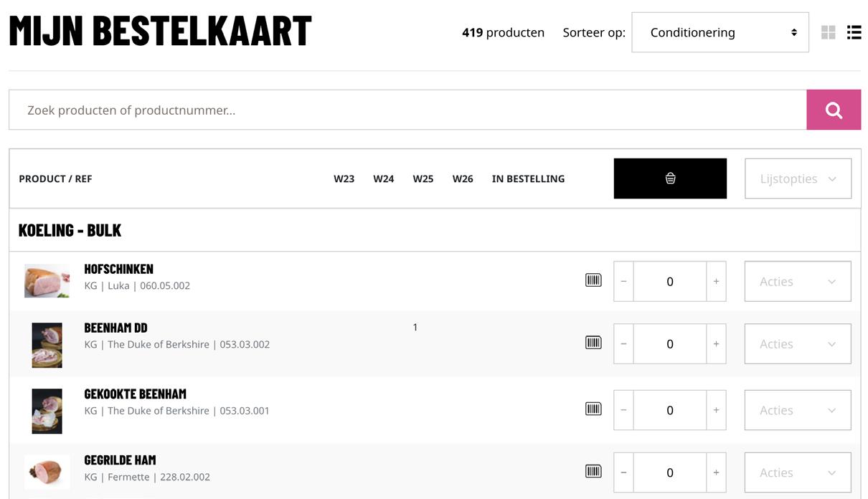Switch to grid view layout
Screen dimensions: 868x499
(828, 32)
